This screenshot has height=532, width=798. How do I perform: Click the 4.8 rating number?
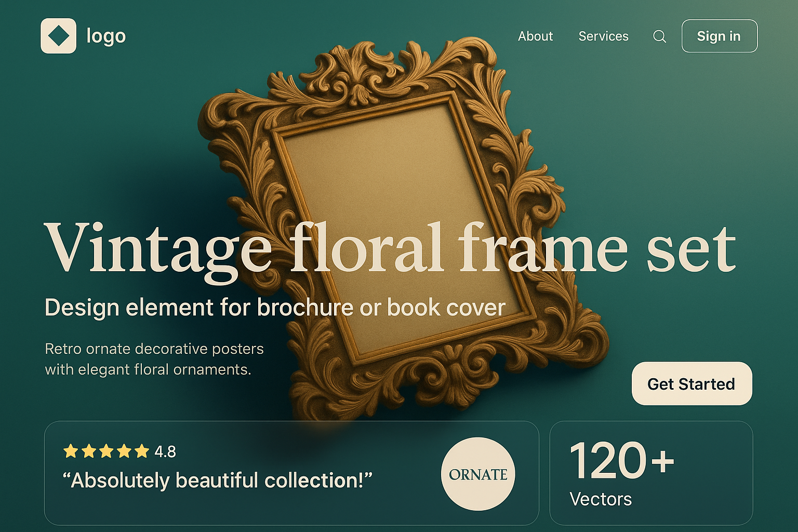pyautogui.click(x=165, y=451)
